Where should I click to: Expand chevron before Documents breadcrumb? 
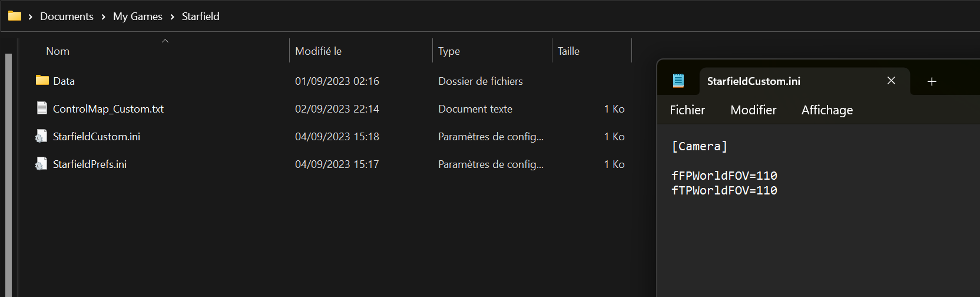pyautogui.click(x=30, y=16)
